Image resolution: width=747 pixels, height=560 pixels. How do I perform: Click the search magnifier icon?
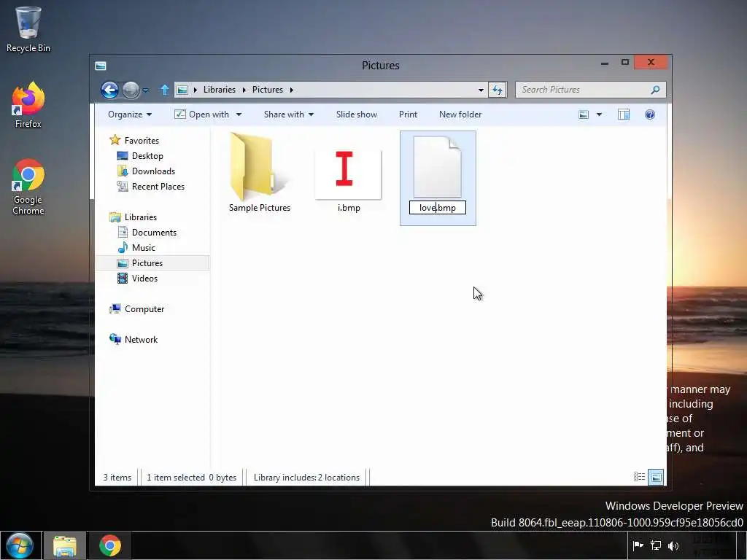656,90
